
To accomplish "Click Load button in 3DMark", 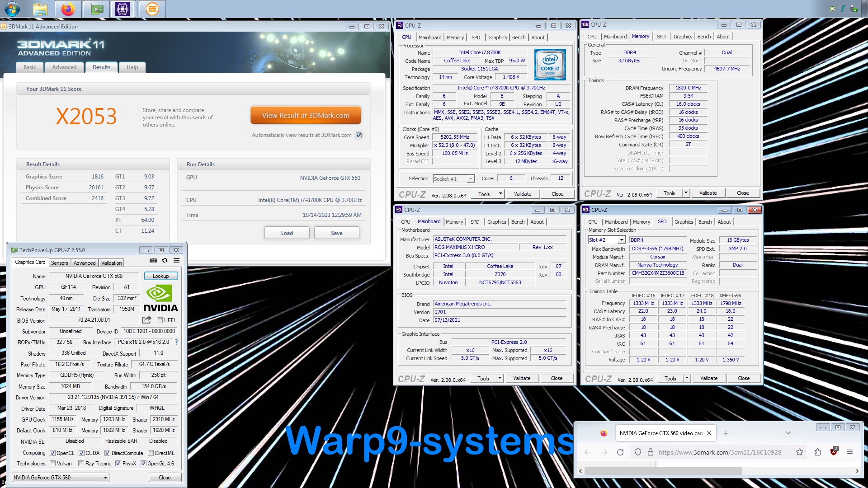I will click(287, 233).
